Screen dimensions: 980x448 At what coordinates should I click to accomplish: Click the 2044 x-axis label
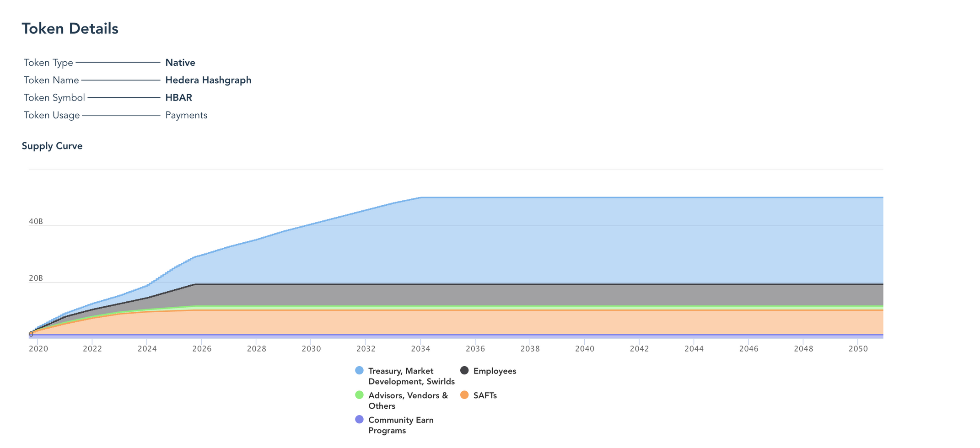(x=694, y=349)
